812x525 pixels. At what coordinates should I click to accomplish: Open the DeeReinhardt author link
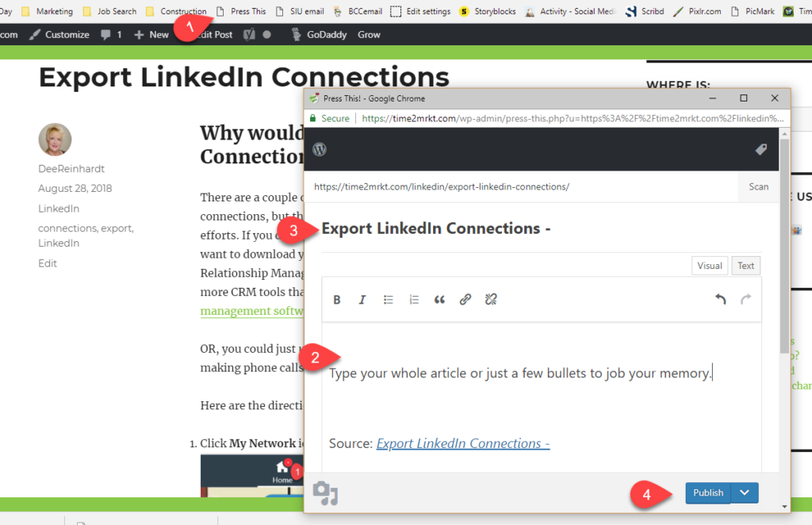point(71,169)
